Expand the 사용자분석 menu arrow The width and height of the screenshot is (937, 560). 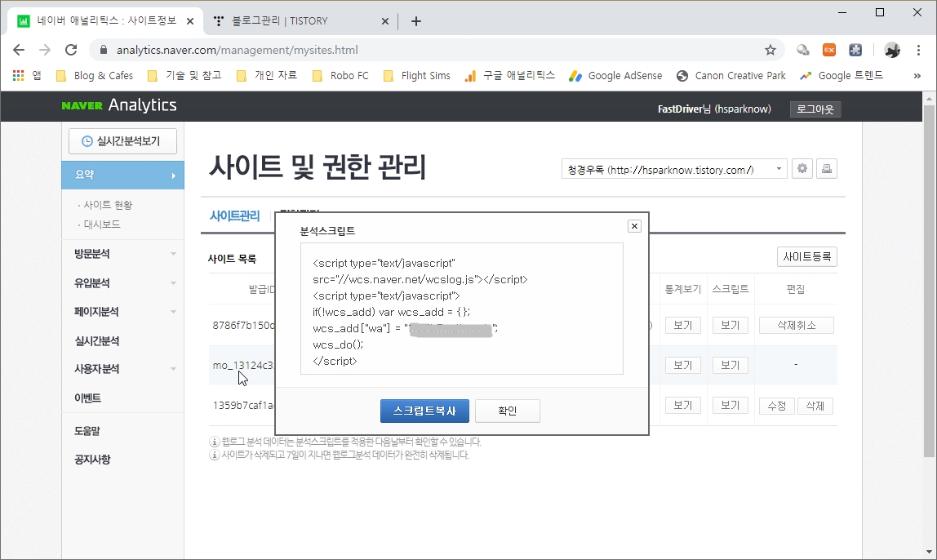click(173, 369)
